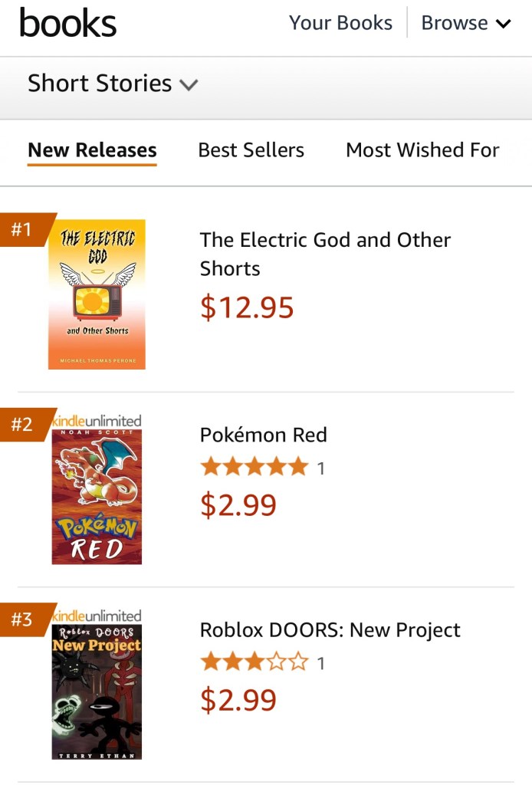This screenshot has width=532, height=785.
Task: Click the #1 rank badge
Action: 23,229
